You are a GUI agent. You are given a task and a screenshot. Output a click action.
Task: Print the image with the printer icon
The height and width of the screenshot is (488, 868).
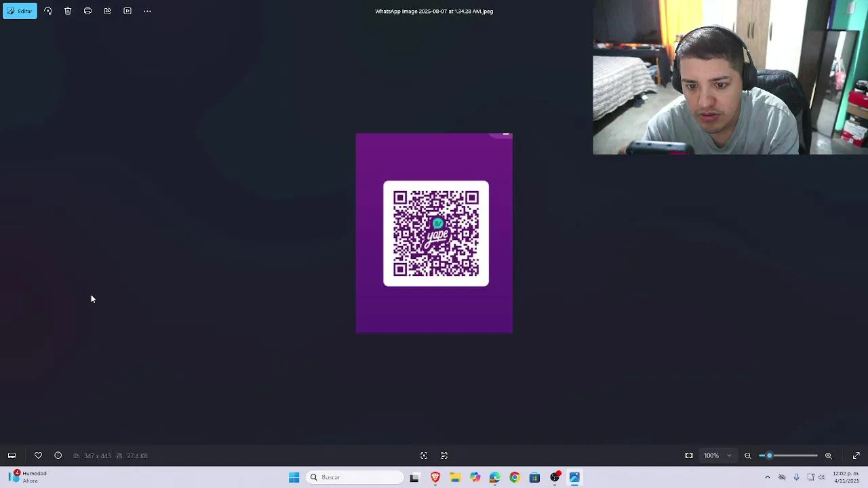[87, 11]
